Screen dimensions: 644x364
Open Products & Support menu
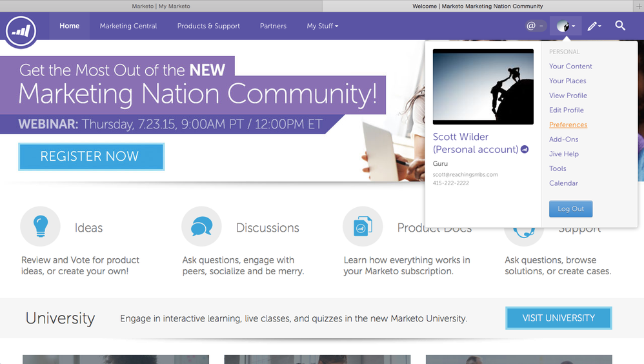click(x=208, y=26)
